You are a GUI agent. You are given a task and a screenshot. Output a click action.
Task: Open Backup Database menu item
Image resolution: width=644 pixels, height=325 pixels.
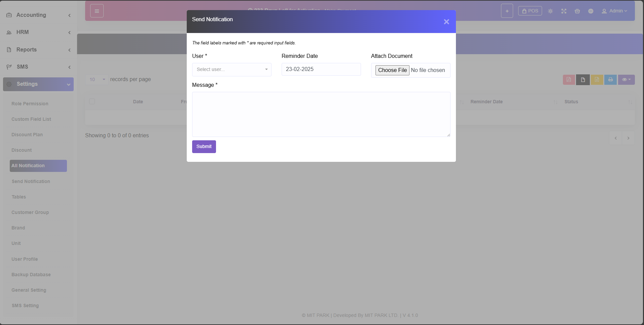pyautogui.click(x=31, y=275)
